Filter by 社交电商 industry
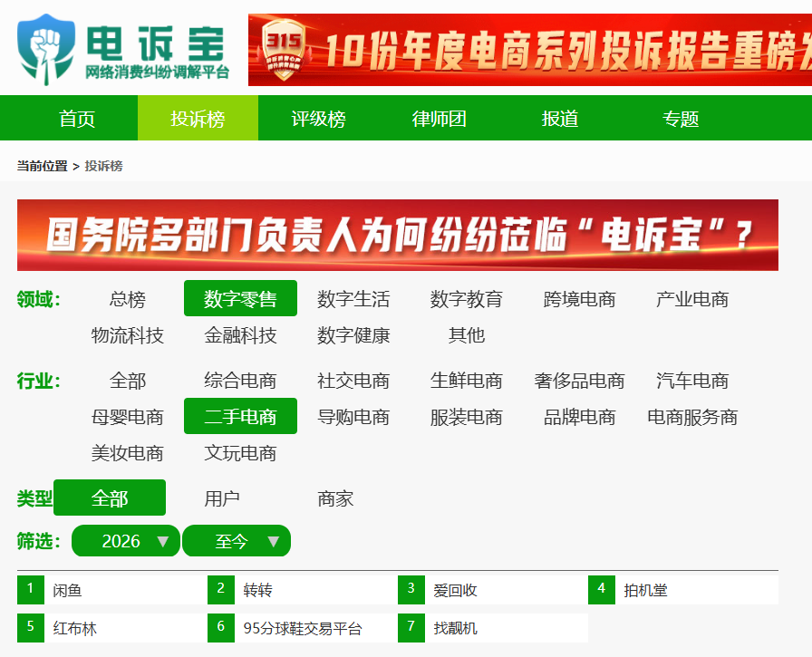The width and height of the screenshot is (812, 657). (353, 381)
